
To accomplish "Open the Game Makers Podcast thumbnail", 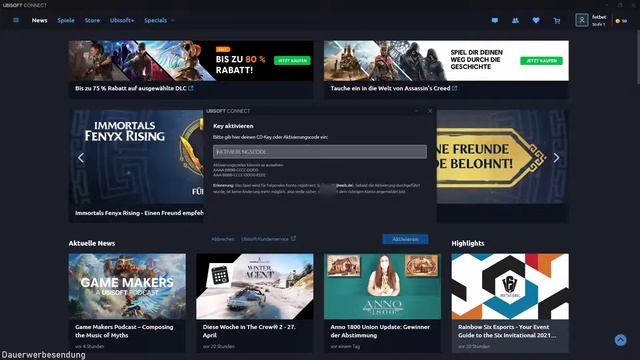I will click(127, 286).
